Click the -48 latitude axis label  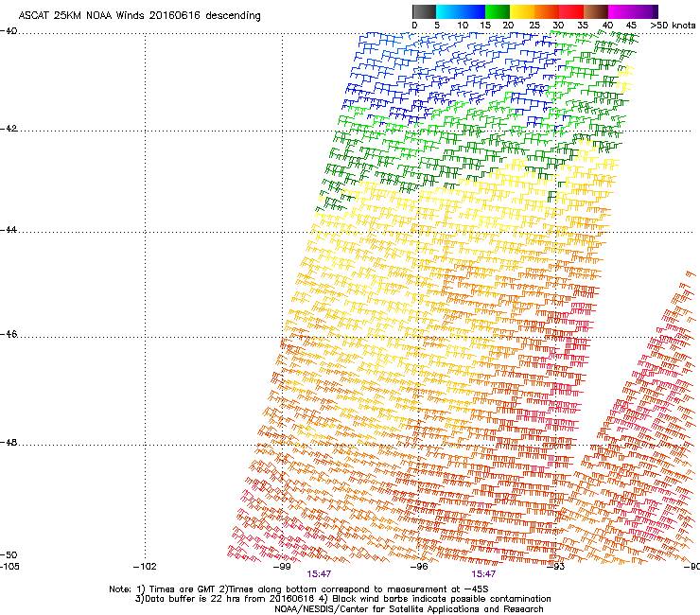[9, 442]
